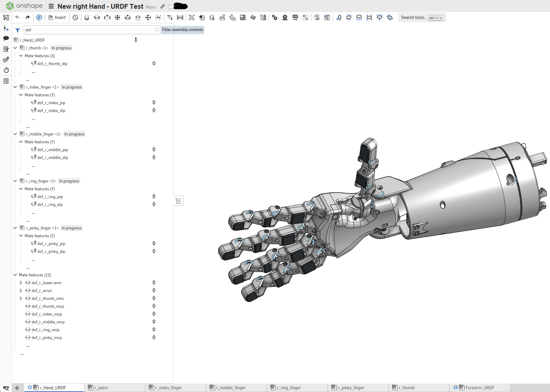This screenshot has width=550, height=392.
Task: Click the Linear relation icon
Action: click(x=305, y=17)
